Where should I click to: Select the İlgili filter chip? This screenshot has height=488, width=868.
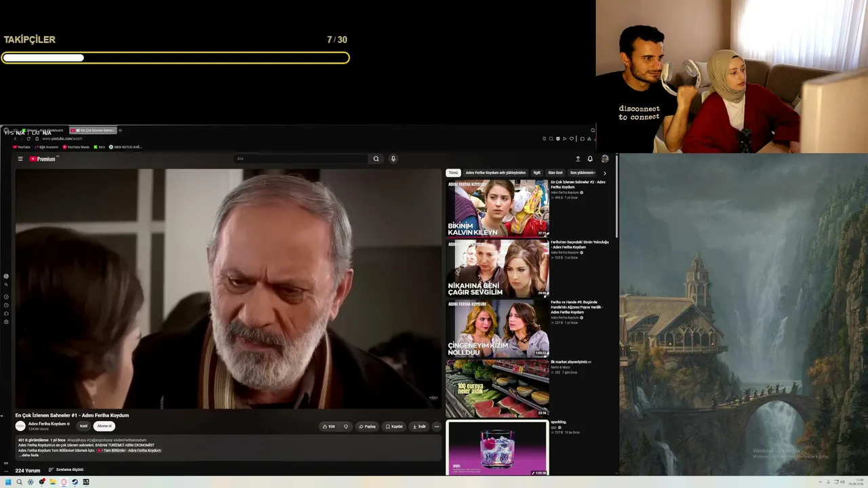(537, 173)
